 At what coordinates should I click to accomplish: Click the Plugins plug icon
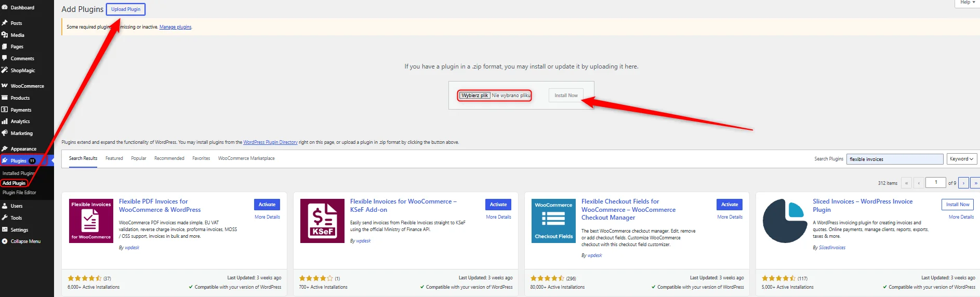pyautogui.click(x=5, y=160)
